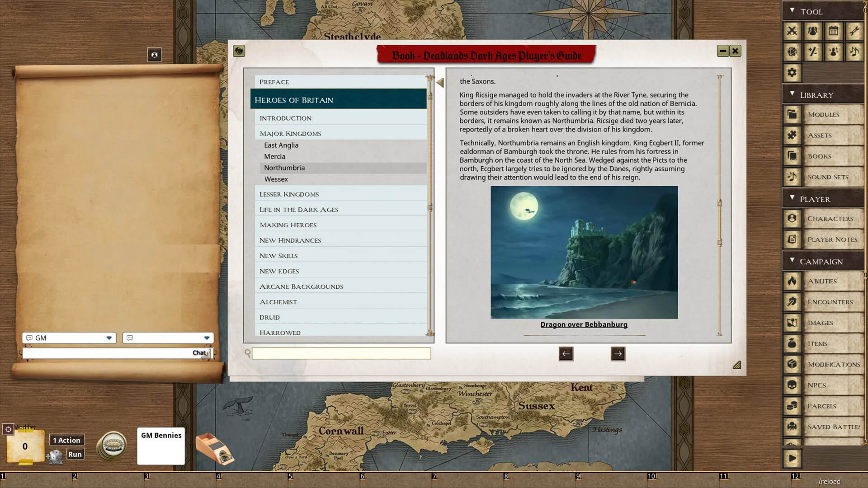Open the Encounters campaign button
Screen dimensions: 868x488
click(830, 302)
